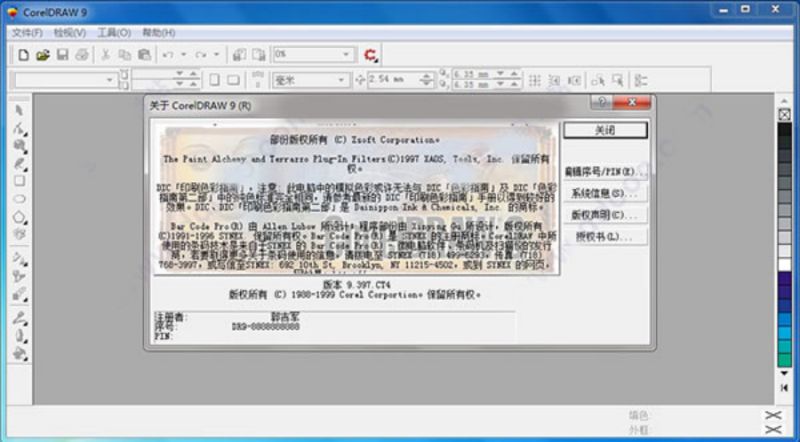Pick the green swatch at the palette's lower end

point(785,360)
